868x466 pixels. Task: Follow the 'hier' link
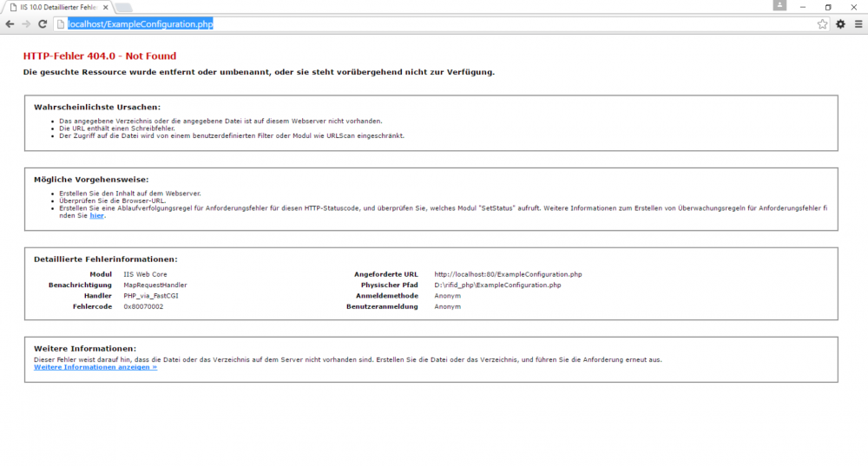coord(96,215)
